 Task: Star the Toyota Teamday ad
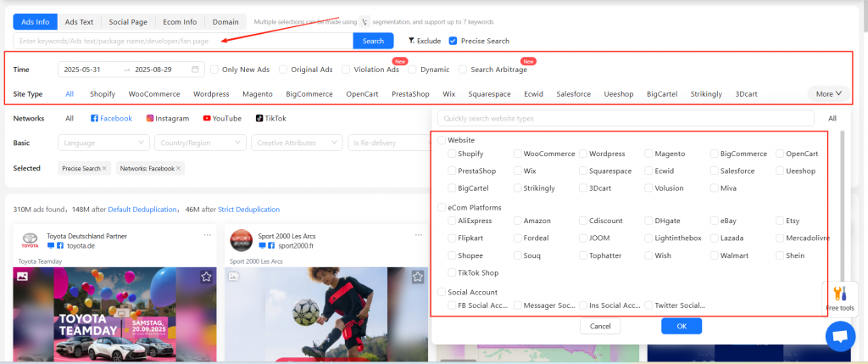coord(206,277)
